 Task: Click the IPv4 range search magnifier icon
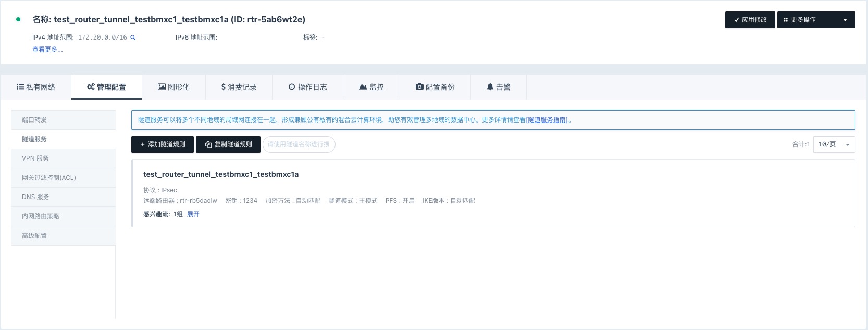click(x=133, y=38)
